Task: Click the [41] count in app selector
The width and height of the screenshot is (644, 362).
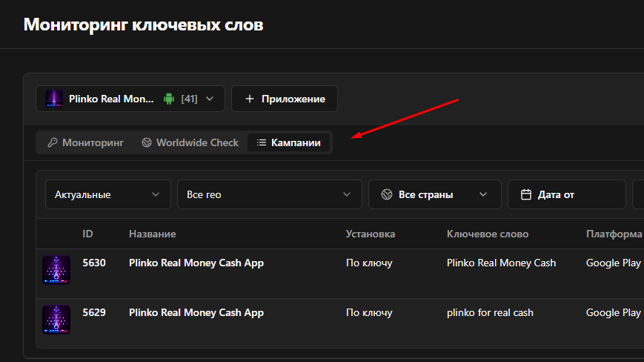Action: 189,99
